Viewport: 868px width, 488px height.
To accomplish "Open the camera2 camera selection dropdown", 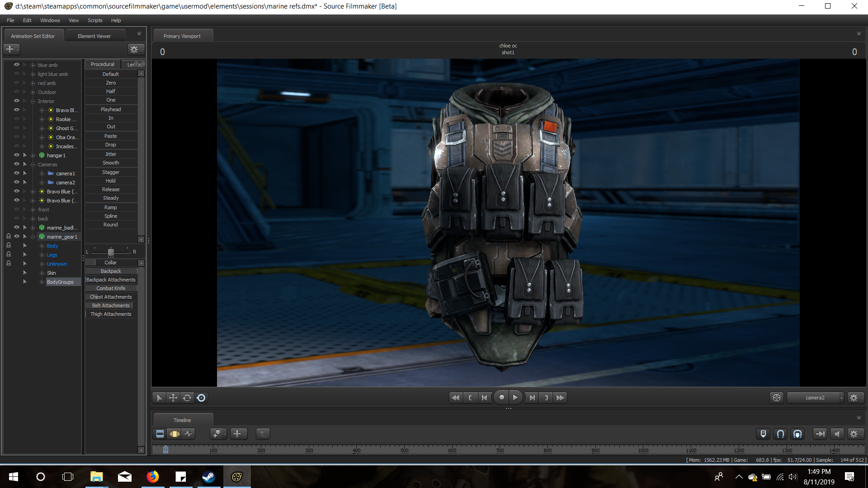I will (815, 398).
